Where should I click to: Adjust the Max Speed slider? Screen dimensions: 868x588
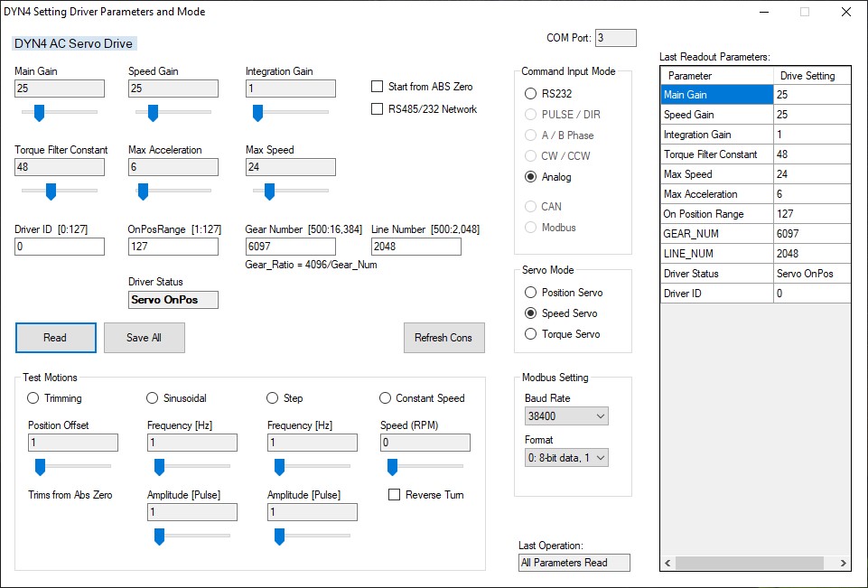(291, 191)
